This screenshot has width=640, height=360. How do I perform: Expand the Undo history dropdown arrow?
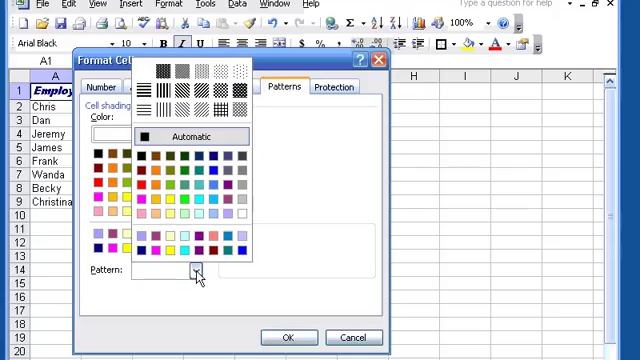tap(286, 23)
